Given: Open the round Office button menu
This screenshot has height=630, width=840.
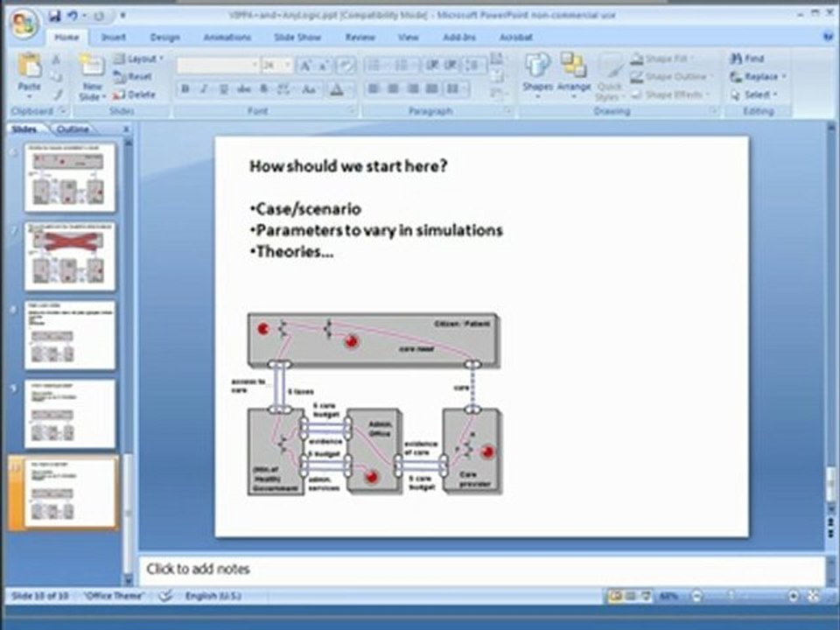Looking at the screenshot, I should (24, 24).
